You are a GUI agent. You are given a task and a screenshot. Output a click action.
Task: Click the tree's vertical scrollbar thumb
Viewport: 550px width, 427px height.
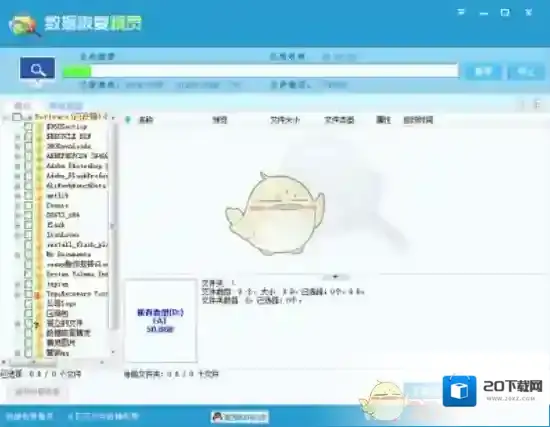(113, 225)
